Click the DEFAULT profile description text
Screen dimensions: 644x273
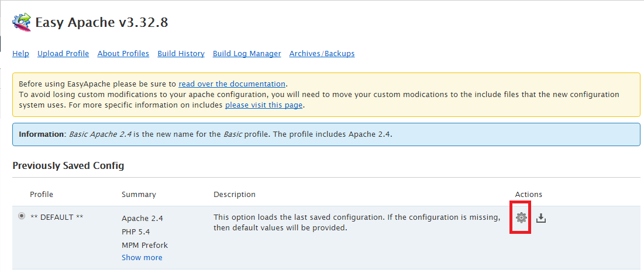357,223
